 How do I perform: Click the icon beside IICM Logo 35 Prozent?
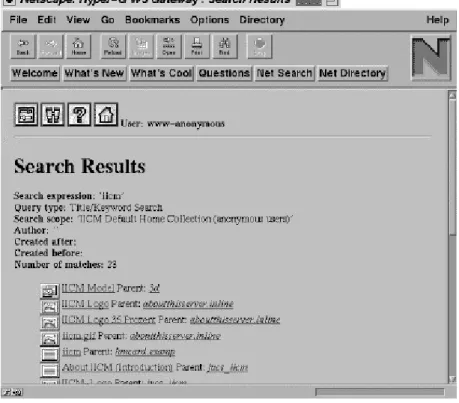[x=50, y=322]
